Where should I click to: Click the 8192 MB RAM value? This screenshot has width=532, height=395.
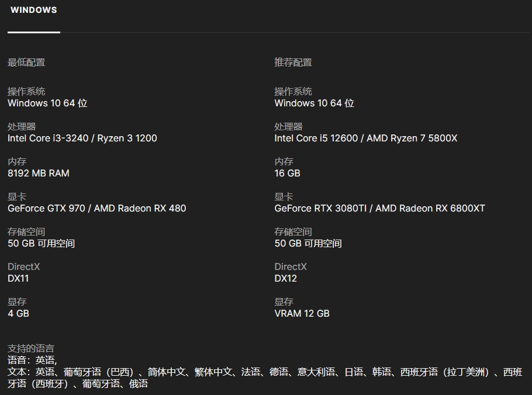[x=39, y=174]
